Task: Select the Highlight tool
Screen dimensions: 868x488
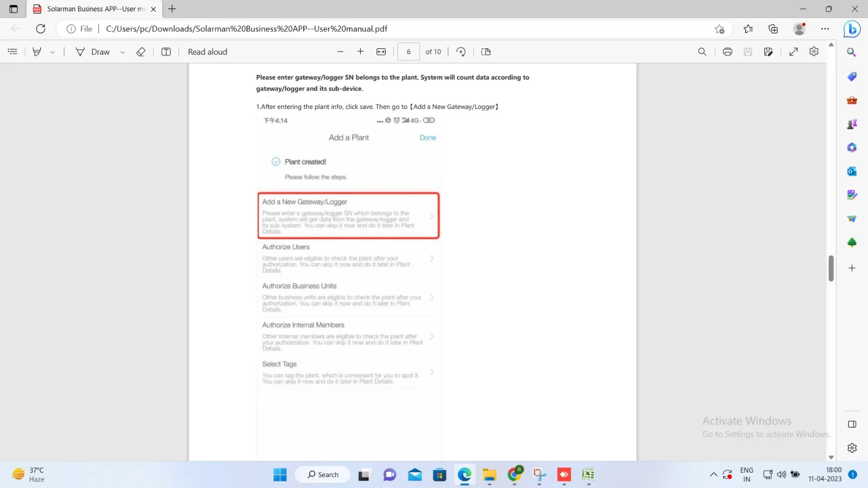Action: point(37,52)
